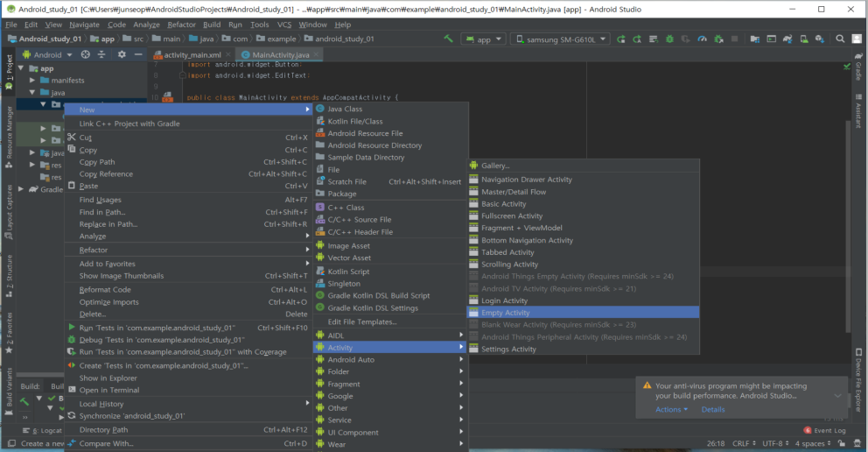
Task: Change the CRLF line separator setting
Action: tap(744, 444)
